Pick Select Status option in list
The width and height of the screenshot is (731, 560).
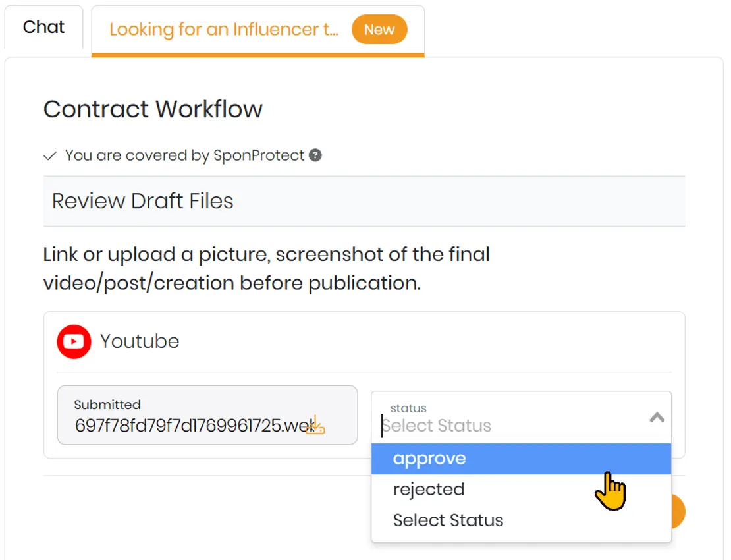point(521,520)
